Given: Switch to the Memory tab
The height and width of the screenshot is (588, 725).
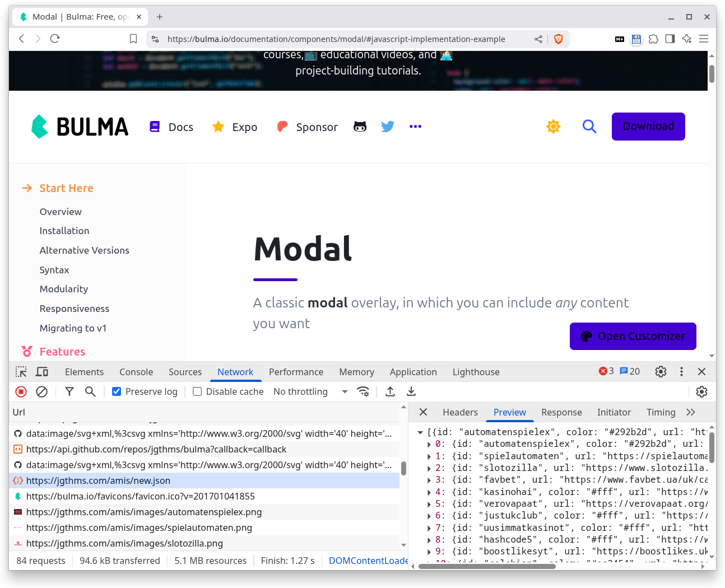Looking at the screenshot, I should click(356, 372).
